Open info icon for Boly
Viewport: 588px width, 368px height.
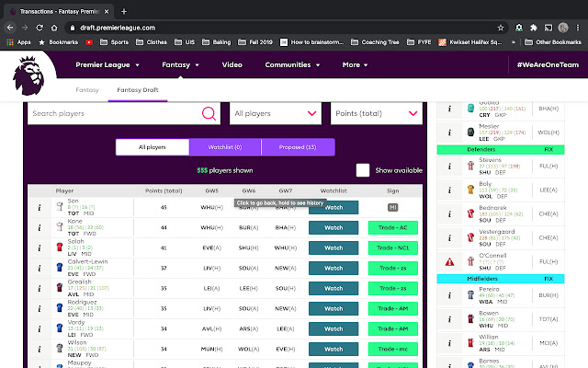tap(449, 190)
